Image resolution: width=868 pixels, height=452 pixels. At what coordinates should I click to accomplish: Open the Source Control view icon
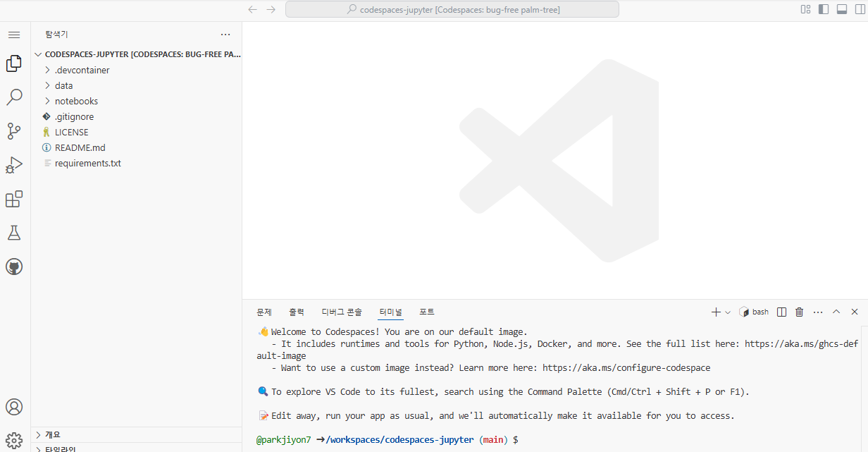click(x=14, y=131)
